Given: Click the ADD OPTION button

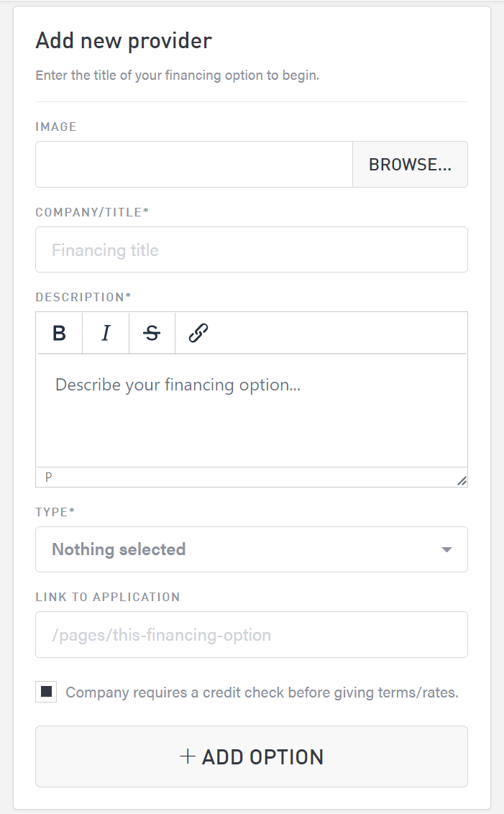Looking at the screenshot, I should click(252, 756).
